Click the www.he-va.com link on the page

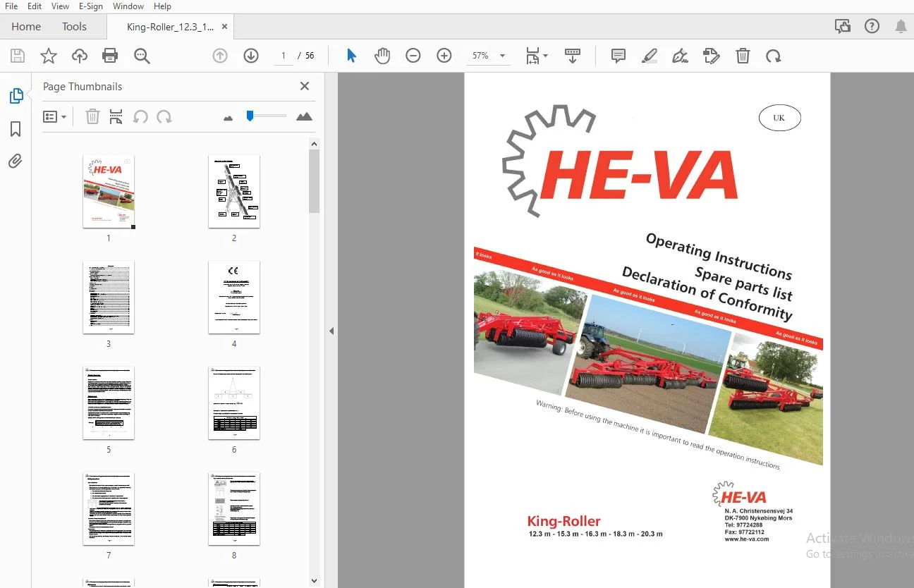click(x=746, y=539)
